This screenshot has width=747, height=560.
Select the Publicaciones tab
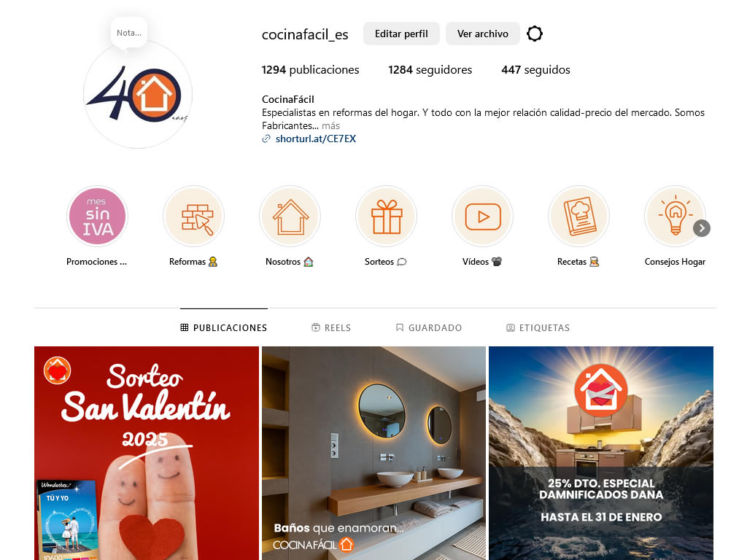224,327
